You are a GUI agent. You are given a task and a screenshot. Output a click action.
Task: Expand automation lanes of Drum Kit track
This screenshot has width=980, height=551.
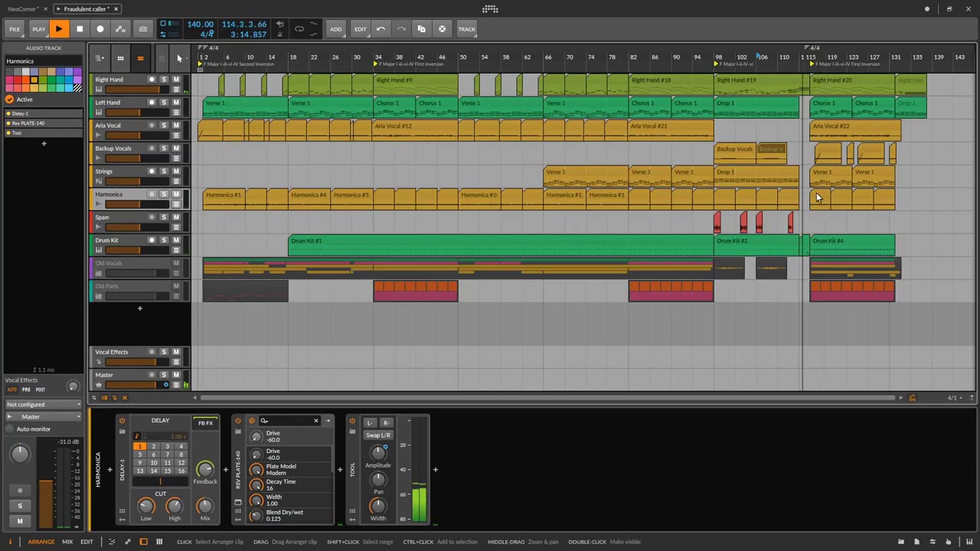176,250
